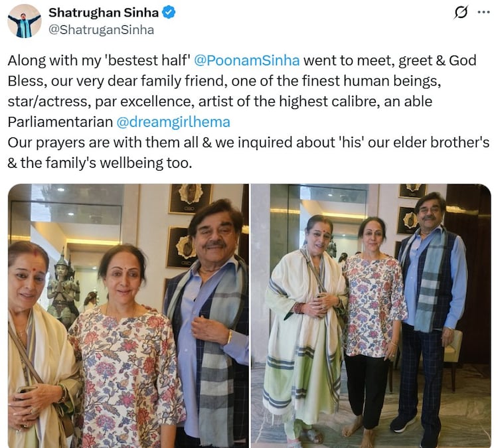Click the statue in the left photo
498x448 pixels.
point(63,289)
